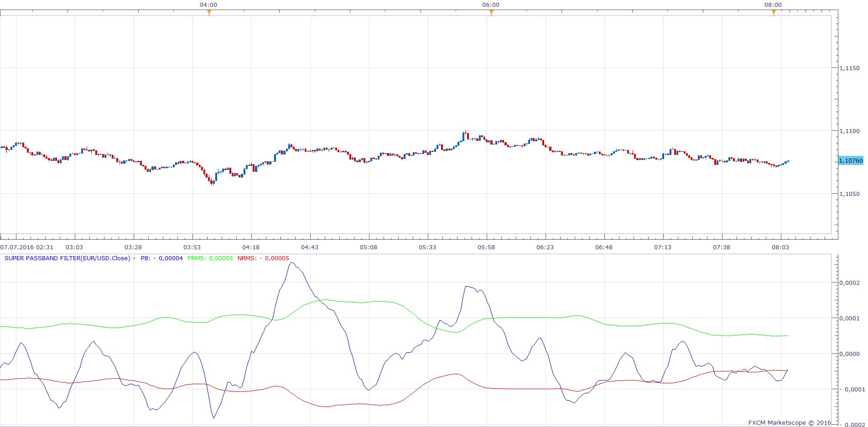Viewport: 868px width, 427px height.
Task: Click the 05:33 time axis label
Action: [427, 247]
